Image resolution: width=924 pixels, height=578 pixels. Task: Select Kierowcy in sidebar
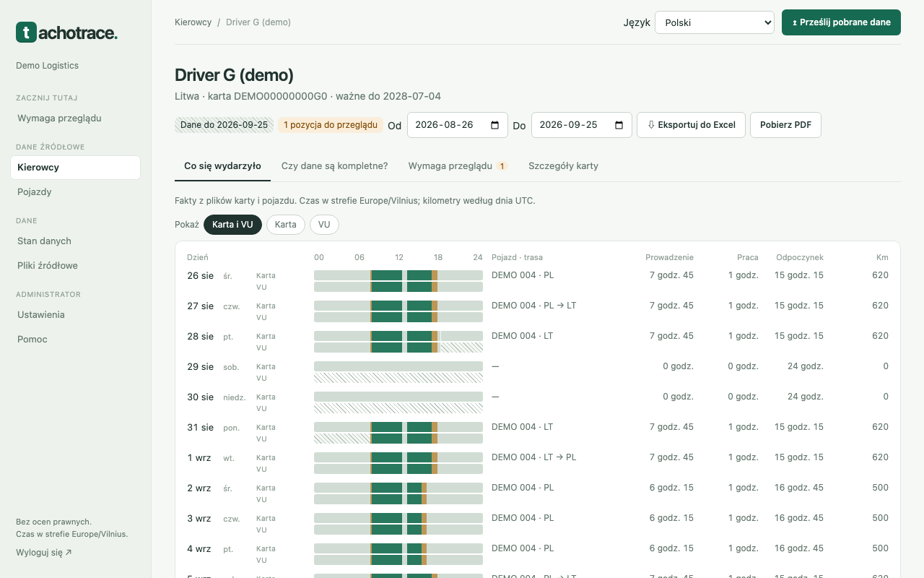[x=75, y=167]
